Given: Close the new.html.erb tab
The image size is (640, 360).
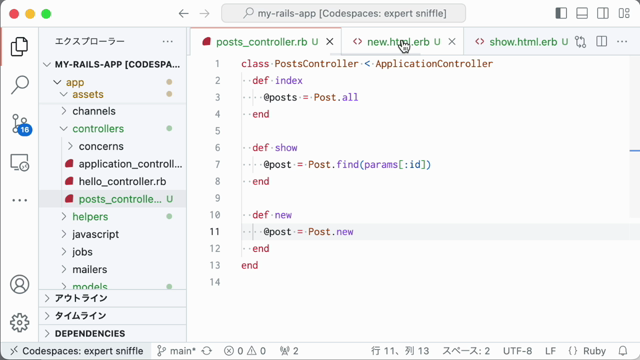Looking at the screenshot, I should click(x=452, y=42).
